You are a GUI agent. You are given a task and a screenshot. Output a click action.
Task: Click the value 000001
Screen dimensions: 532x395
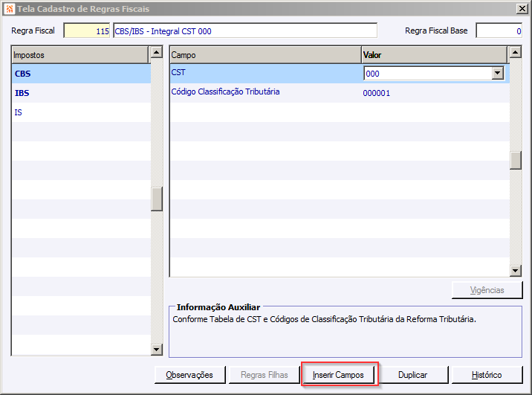[377, 93]
